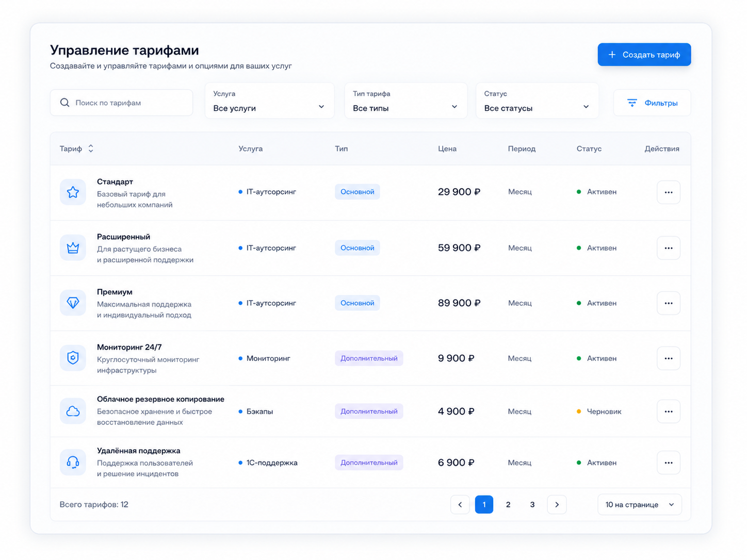Click the Облачное резервное копирование tariff name
The image size is (747, 560).
(x=160, y=399)
